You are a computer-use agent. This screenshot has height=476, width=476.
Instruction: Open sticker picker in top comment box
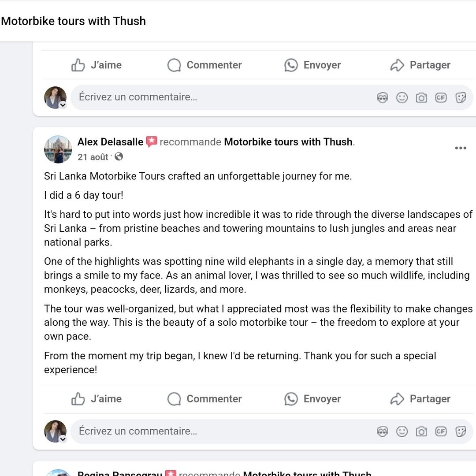click(461, 98)
